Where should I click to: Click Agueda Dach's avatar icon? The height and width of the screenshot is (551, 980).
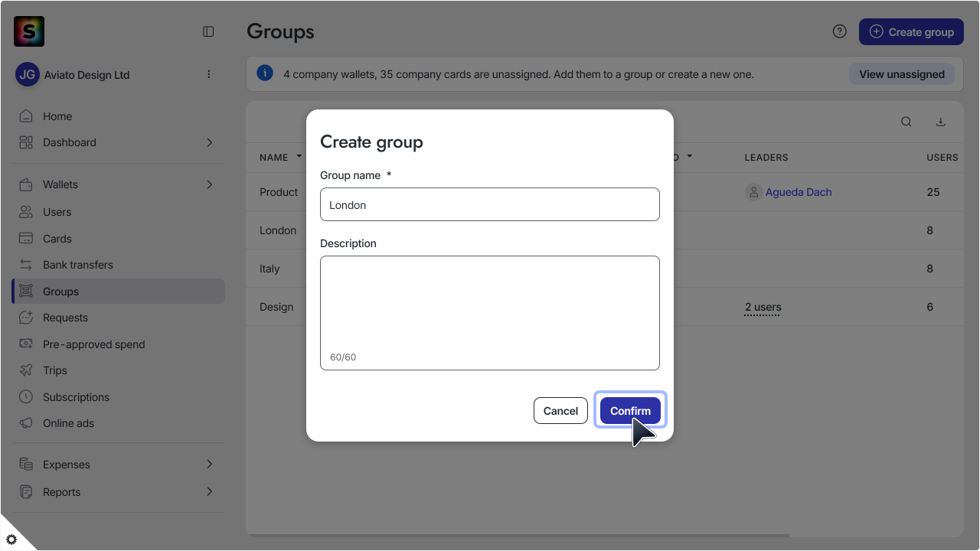(x=753, y=192)
